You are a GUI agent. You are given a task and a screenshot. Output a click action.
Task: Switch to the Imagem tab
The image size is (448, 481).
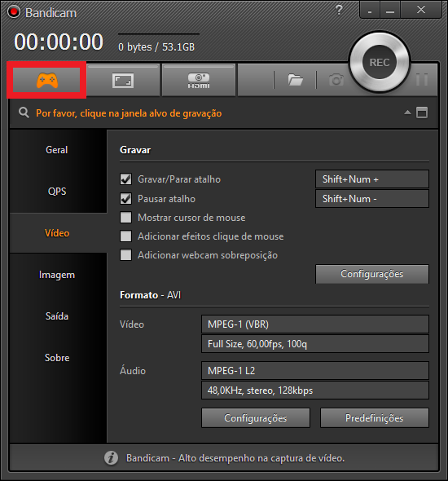(57, 275)
